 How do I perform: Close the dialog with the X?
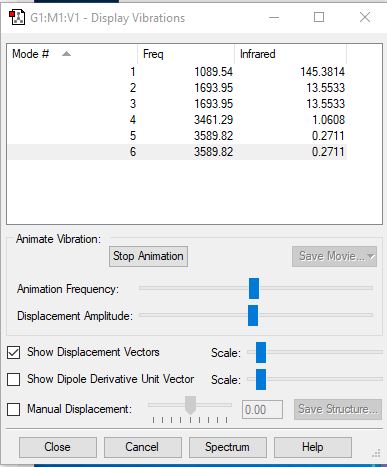[x=365, y=17]
